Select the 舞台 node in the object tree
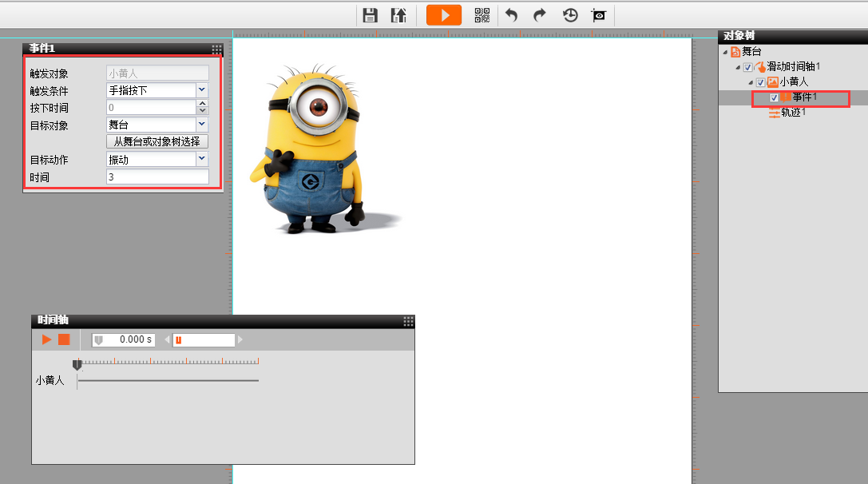868x484 pixels. click(x=751, y=51)
